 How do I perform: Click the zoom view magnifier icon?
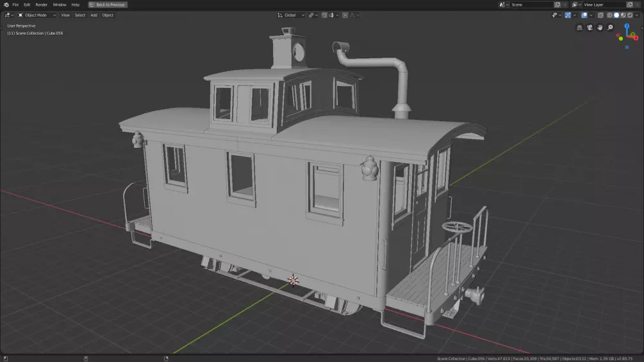(x=610, y=28)
